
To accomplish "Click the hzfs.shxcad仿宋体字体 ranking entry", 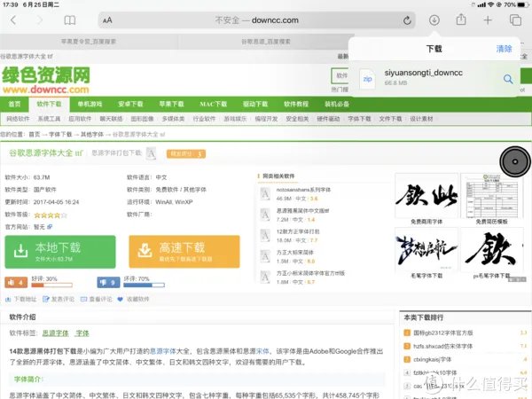I will [443, 347].
